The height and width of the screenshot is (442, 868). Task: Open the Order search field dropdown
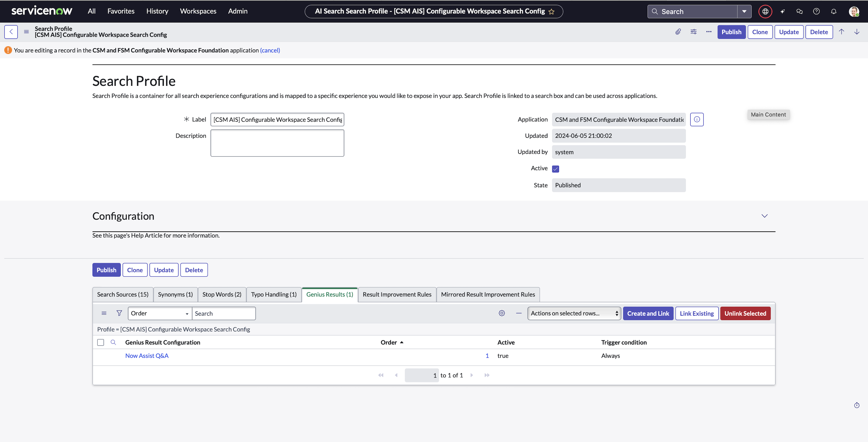pos(160,313)
